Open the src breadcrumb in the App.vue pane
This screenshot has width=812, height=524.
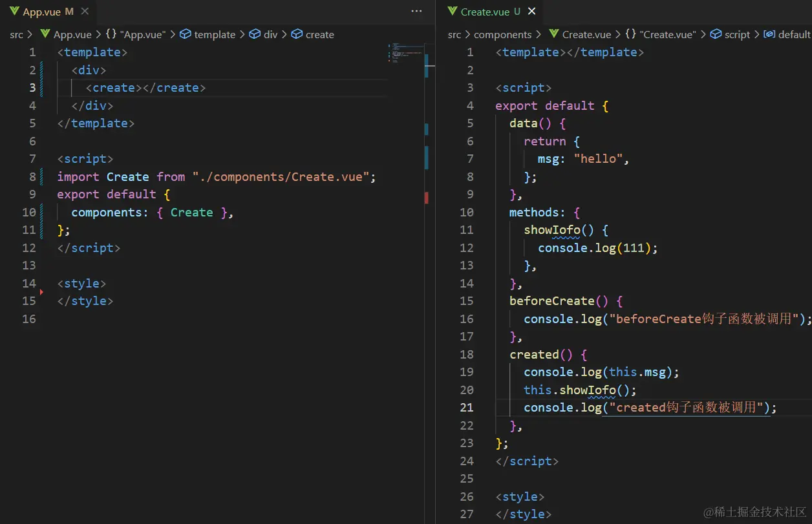tap(16, 34)
